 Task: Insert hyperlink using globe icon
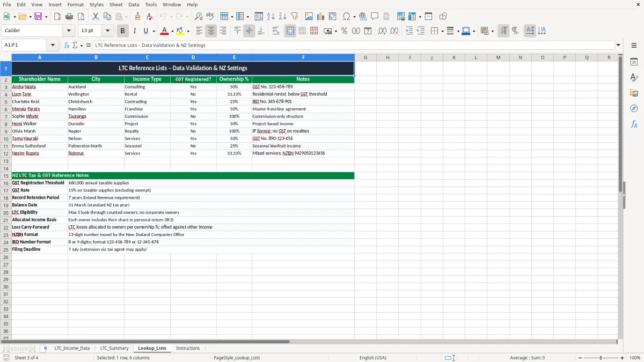tap(363, 17)
